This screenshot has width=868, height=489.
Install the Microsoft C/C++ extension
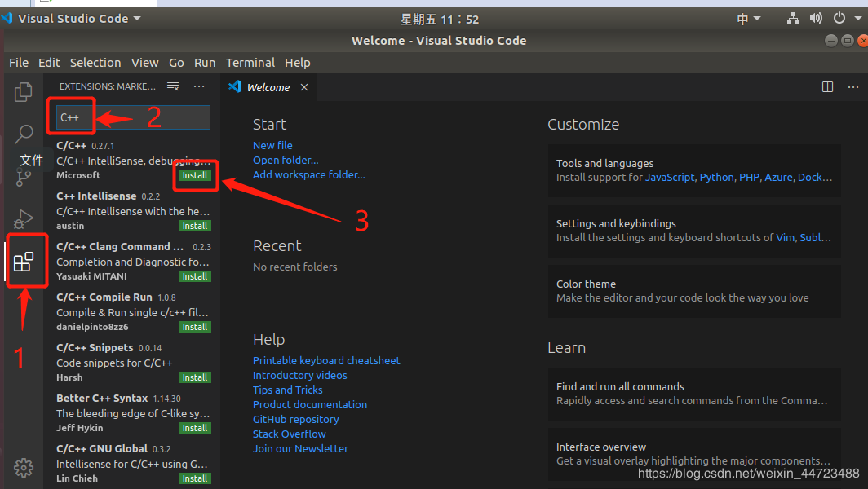pos(195,174)
